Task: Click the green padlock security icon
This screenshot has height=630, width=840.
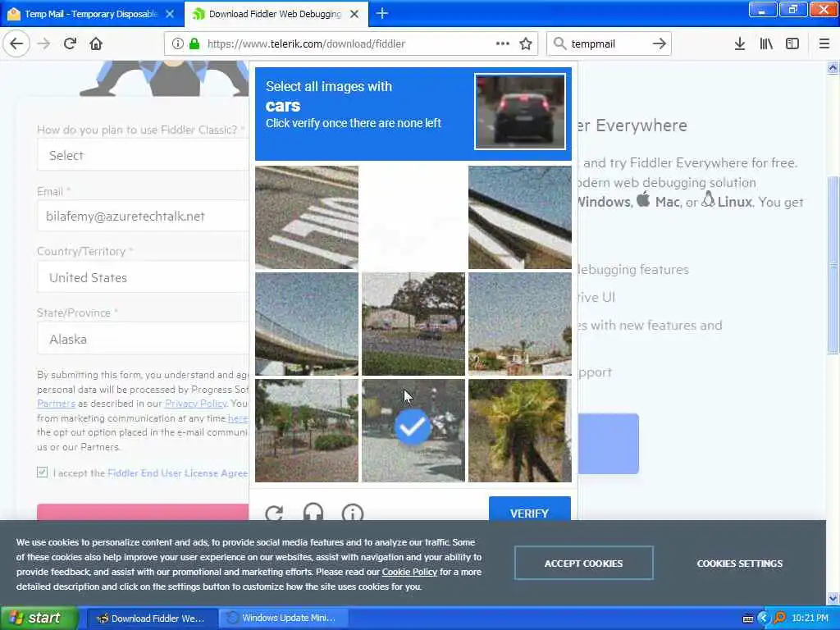Action: [x=194, y=44]
